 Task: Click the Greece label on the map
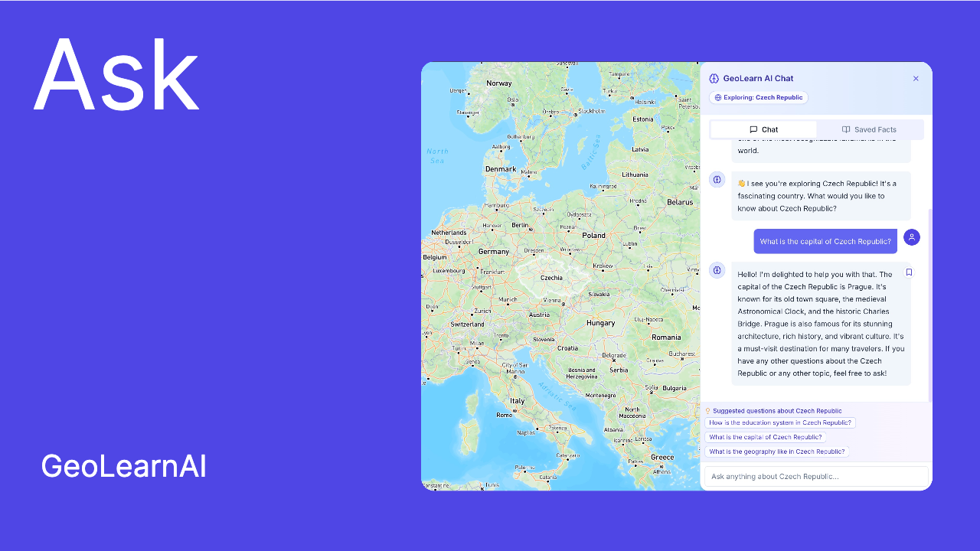662,457
